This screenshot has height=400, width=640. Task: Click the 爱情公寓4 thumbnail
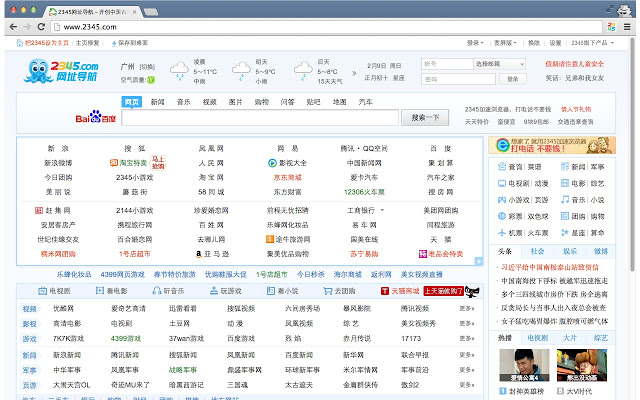pyautogui.click(x=524, y=365)
